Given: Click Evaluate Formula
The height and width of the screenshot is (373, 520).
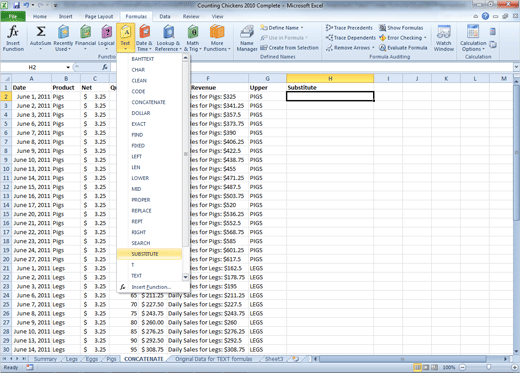Looking at the screenshot, I should click(403, 48).
